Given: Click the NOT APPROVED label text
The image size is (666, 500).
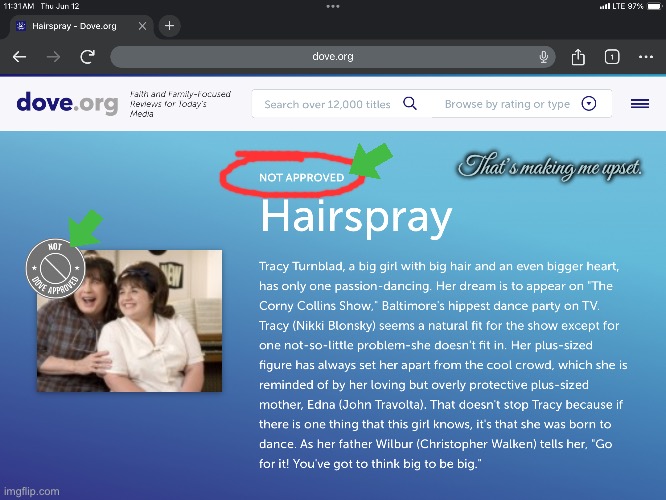Looking at the screenshot, I should point(302,177).
